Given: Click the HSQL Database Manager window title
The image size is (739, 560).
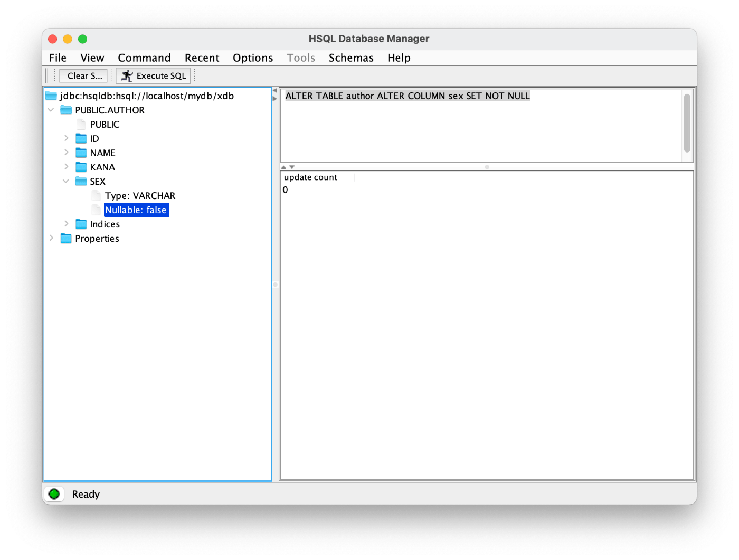Looking at the screenshot, I should coord(369,39).
